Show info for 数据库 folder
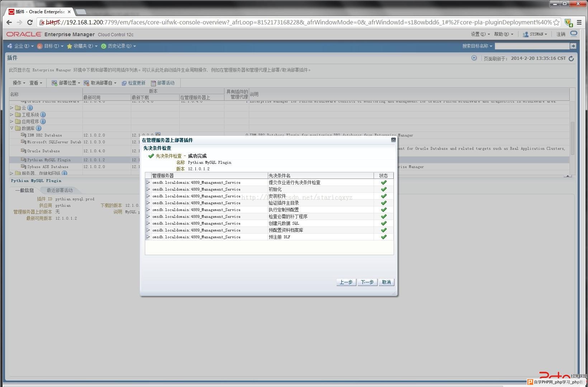Image resolution: width=588 pixels, height=387 pixels. (x=39, y=128)
